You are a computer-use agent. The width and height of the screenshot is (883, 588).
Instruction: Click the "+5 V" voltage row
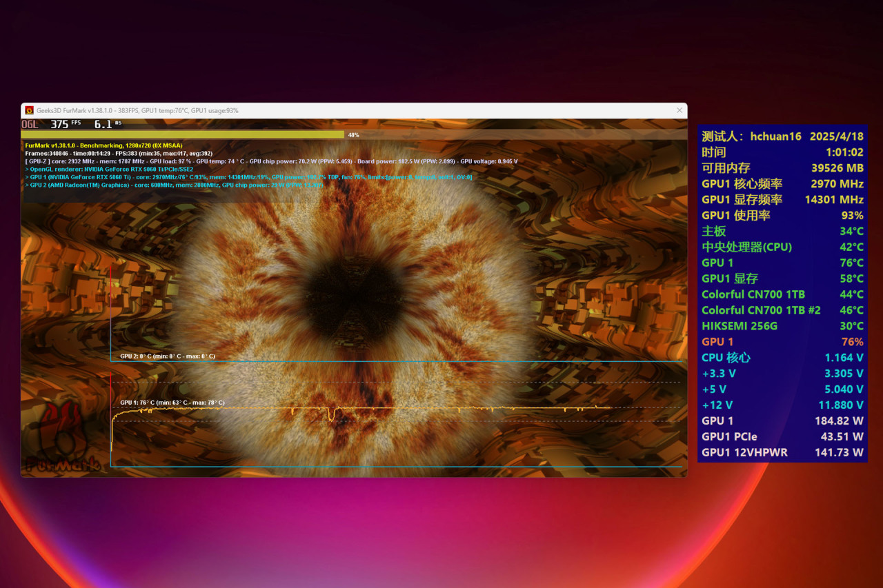tap(782, 389)
